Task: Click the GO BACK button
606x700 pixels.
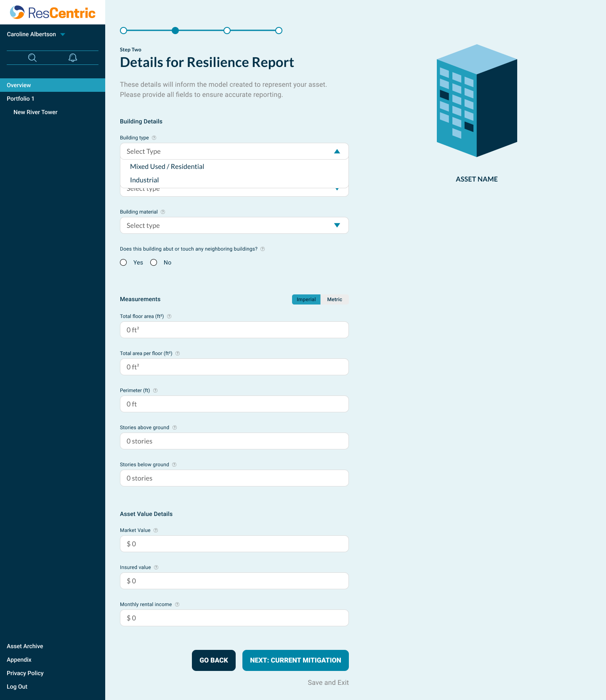Action: tap(213, 660)
